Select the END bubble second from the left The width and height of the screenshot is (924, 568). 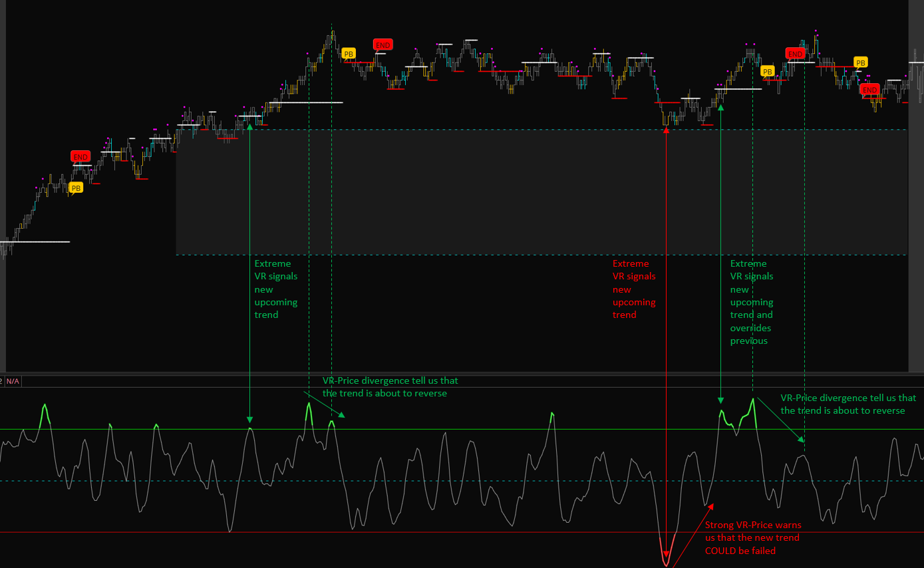pos(383,45)
